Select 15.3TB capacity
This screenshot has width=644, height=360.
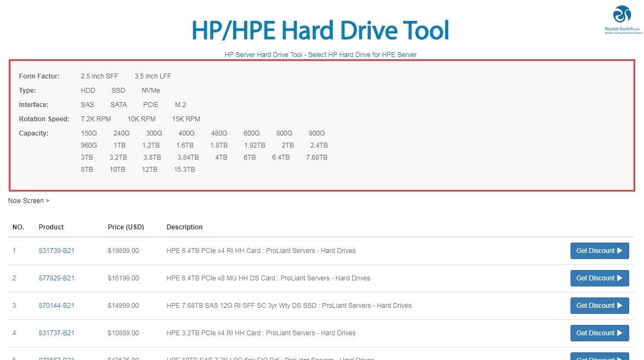click(x=184, y=170)
